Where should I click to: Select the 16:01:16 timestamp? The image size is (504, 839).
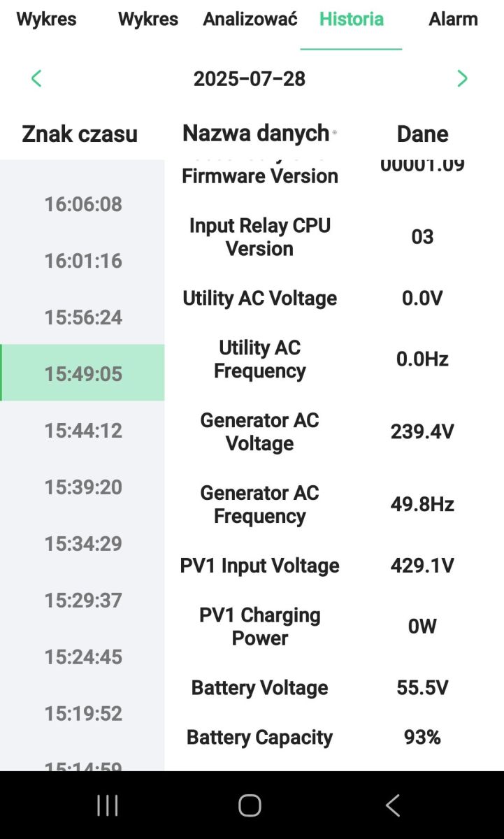82,261
